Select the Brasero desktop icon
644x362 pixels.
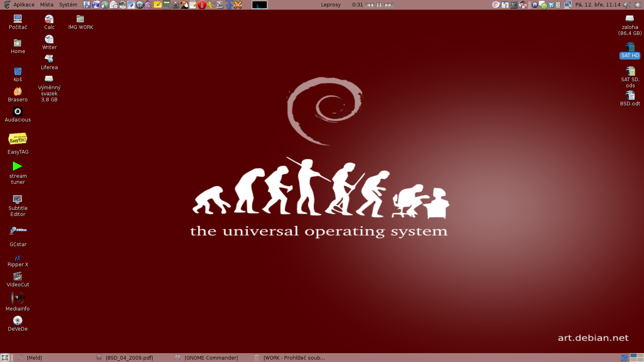click(x=18, y=95)
